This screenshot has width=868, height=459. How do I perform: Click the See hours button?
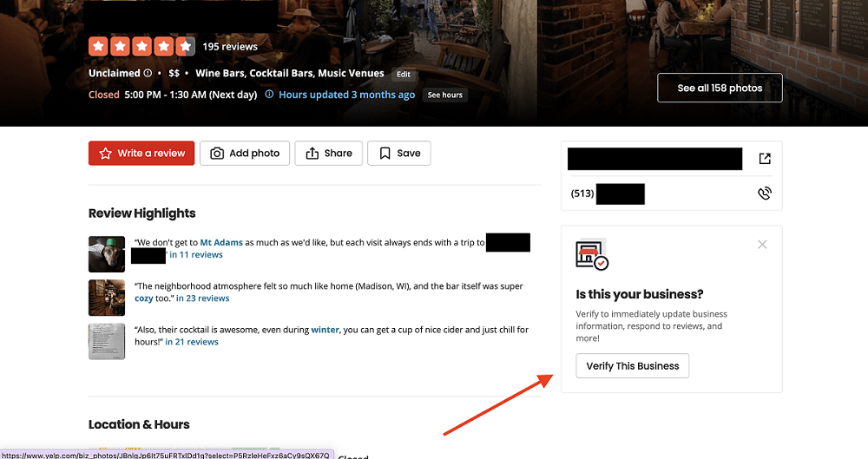444,95
